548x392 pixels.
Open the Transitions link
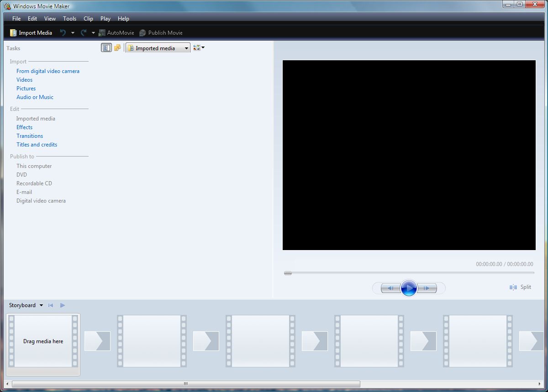click(30, 136)
